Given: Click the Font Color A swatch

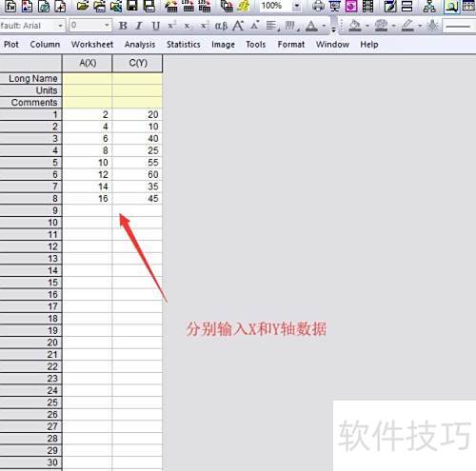Looking at the screenshot, I should coord(311,26).
